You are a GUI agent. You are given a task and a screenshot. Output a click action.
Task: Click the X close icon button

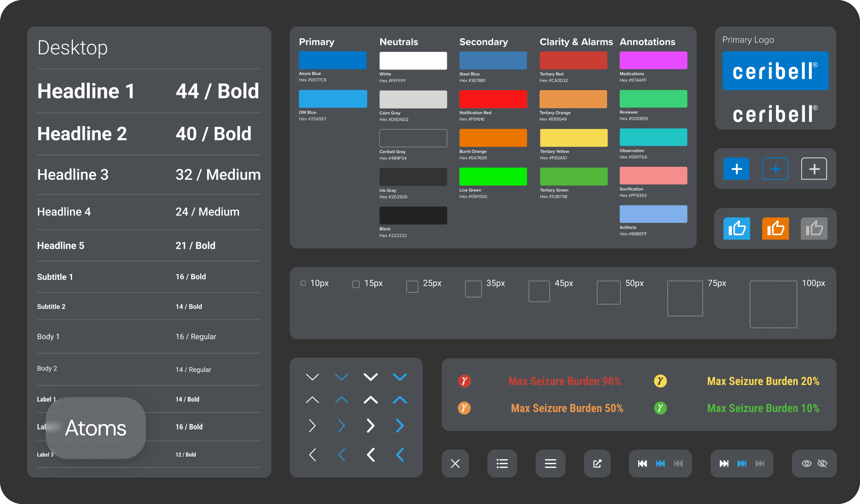click(455, 464)
